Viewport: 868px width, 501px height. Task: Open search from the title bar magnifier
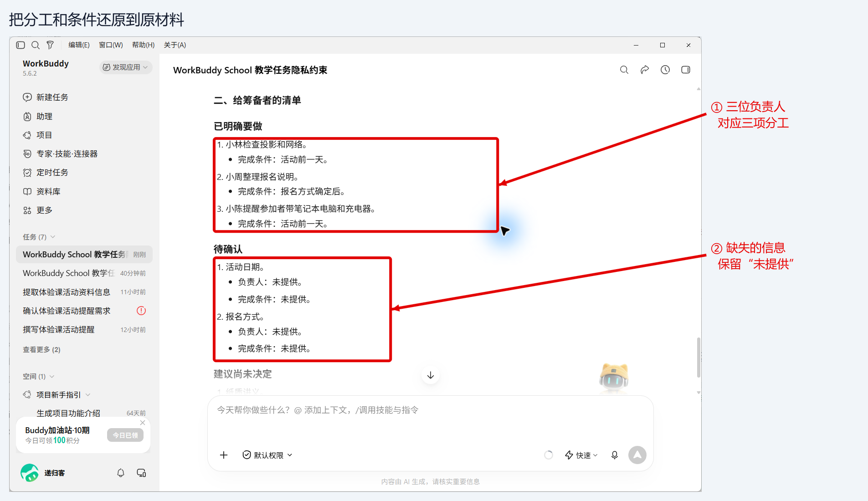point(36,45)
